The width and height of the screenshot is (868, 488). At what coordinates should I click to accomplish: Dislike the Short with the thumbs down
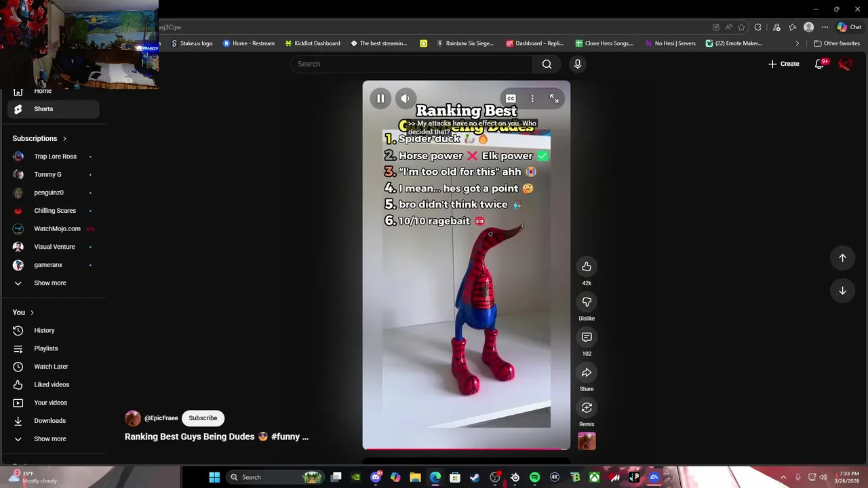[587, 302]
